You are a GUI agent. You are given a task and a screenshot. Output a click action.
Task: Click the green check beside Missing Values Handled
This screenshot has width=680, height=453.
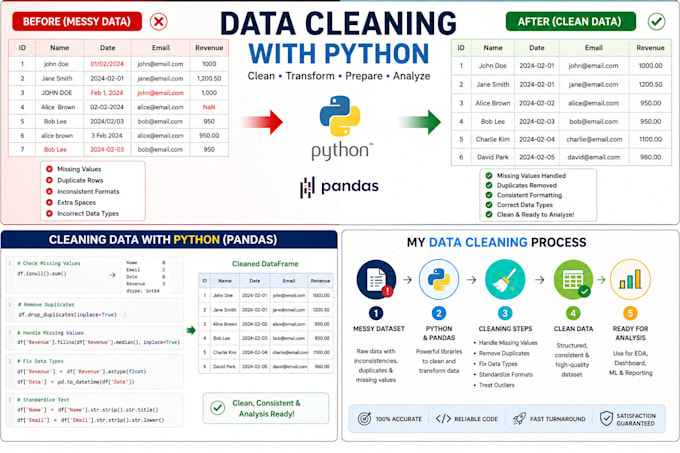[x=489, y=176]
